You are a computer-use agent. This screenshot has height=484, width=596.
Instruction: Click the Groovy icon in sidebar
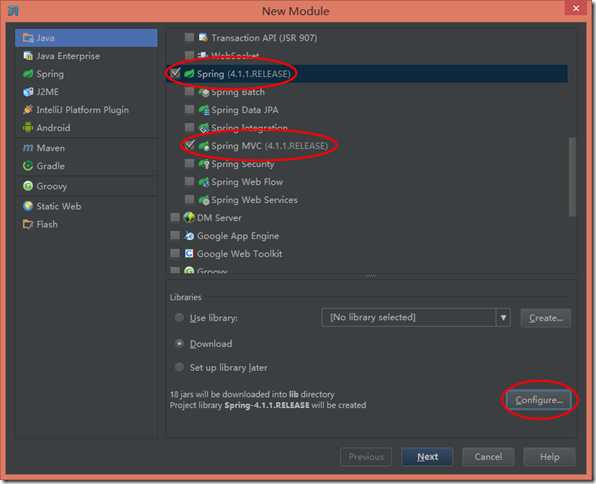point(28,186)
